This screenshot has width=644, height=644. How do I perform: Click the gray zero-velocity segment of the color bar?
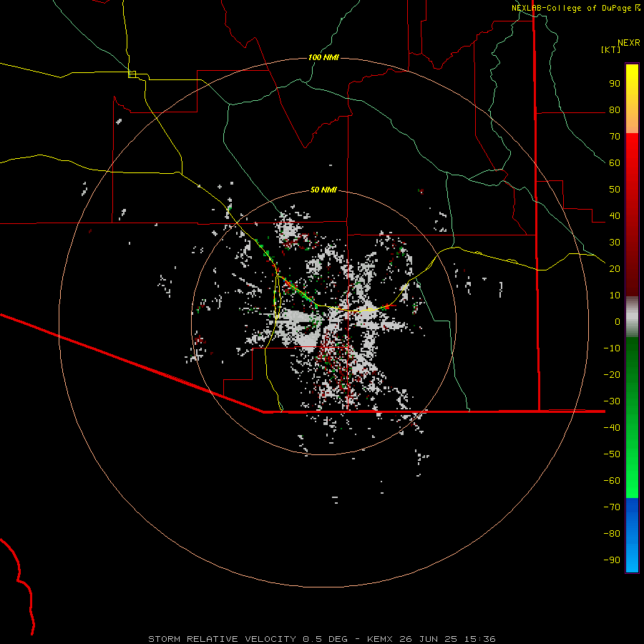pyautogui.click(x=632, y=317)
